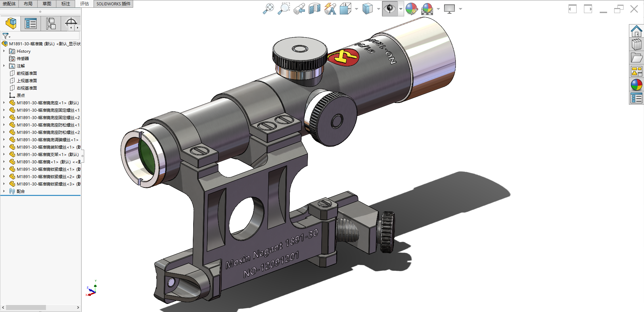Click the Display Style icon

[368, 9]
